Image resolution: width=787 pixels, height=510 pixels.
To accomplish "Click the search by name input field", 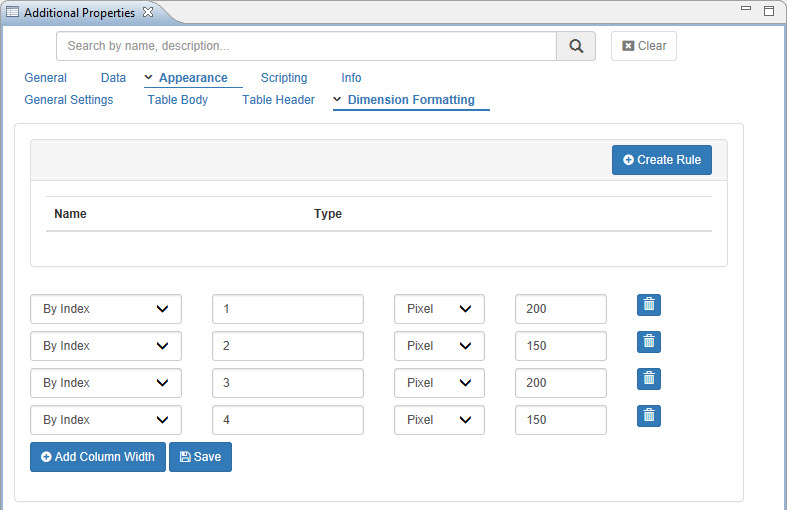I will (306, 46).
